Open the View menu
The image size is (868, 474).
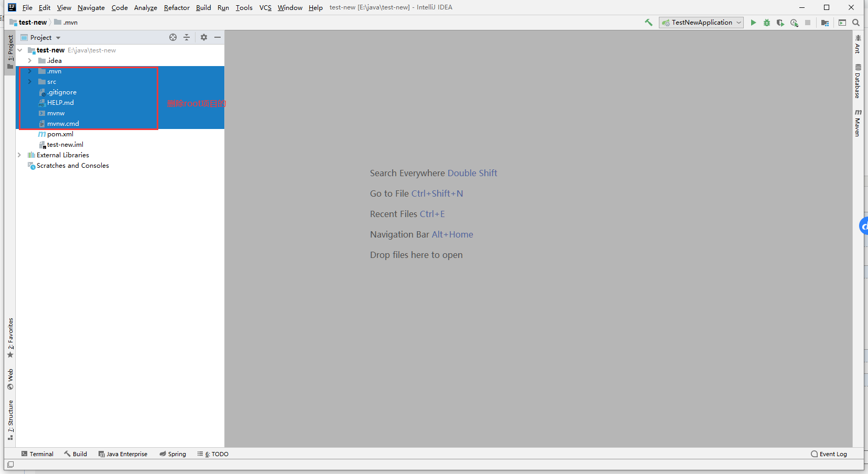pyautogui.click(x=64, y=7)
